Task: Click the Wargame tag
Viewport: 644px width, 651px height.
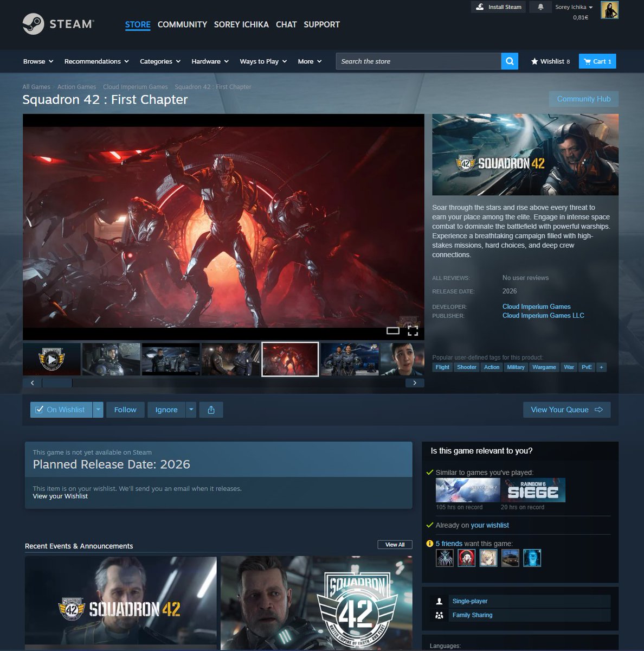Action: [x=544, y=367]
